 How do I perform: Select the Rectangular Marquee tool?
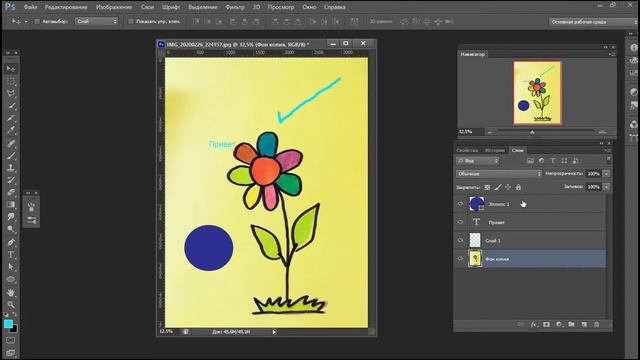click(x=11, y=81)
